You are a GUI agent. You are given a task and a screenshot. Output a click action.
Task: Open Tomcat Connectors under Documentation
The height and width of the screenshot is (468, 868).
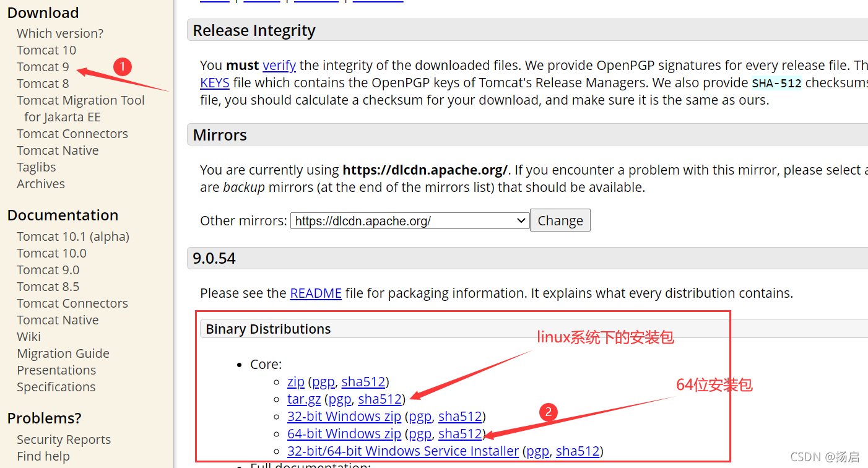click(72, 303)
